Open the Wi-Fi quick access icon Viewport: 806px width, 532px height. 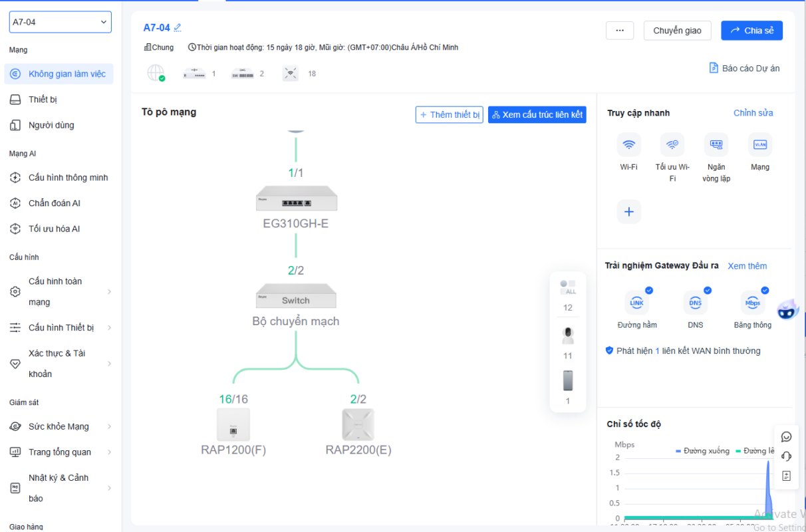click(x=628, y=144)
